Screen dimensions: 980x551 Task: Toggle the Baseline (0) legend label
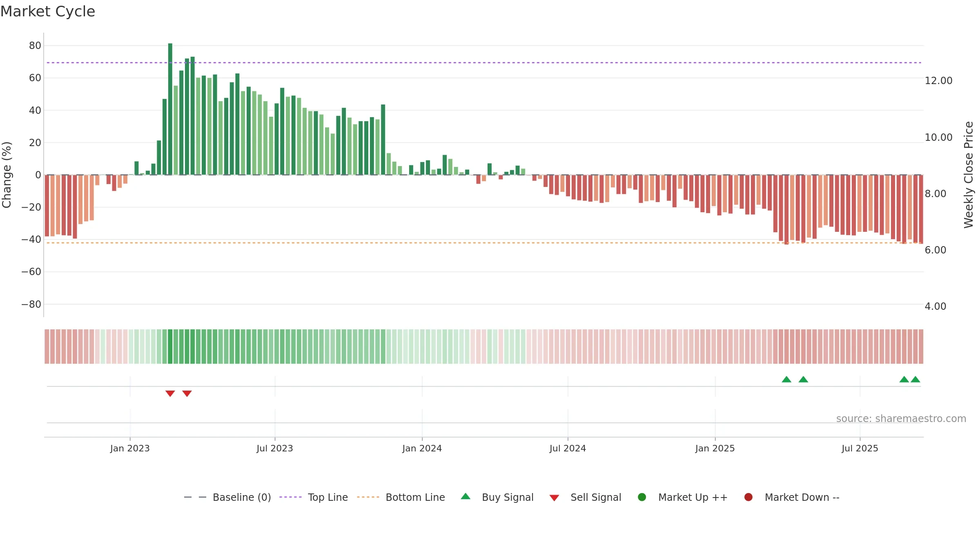pos(242,497)
